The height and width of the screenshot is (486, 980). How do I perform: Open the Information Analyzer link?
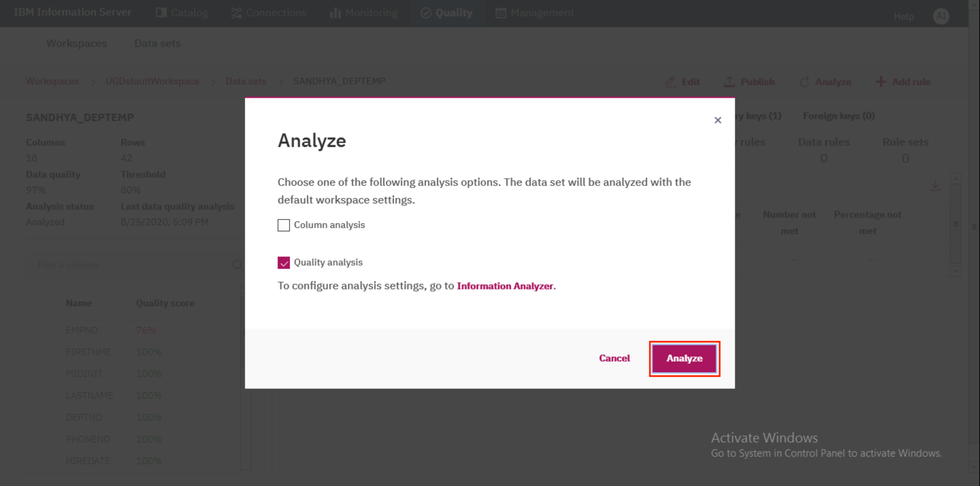(504, 286)
